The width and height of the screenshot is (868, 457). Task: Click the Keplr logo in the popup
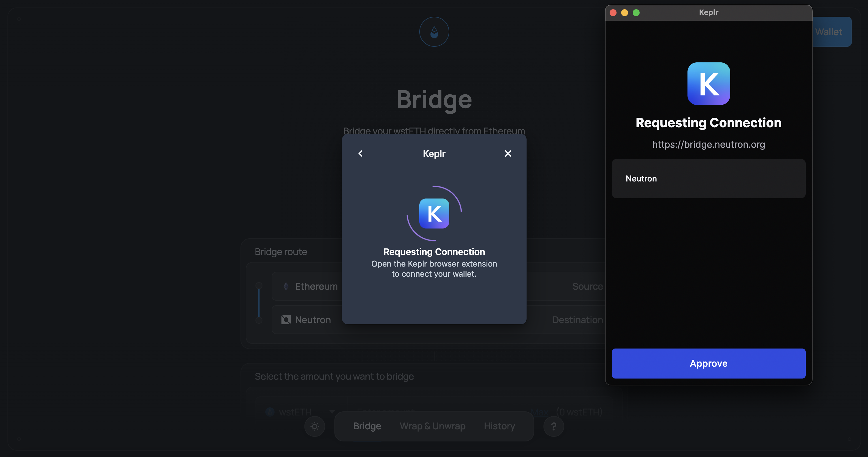708,84
